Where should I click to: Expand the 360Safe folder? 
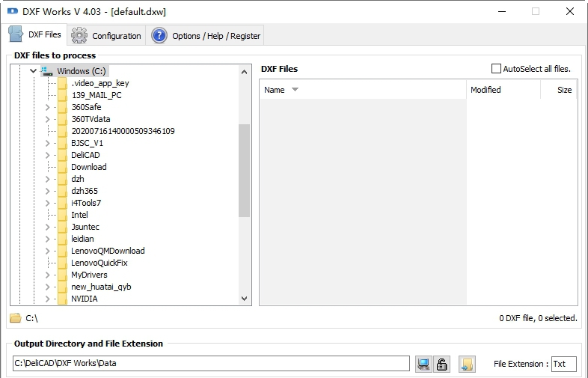[47, 107]
